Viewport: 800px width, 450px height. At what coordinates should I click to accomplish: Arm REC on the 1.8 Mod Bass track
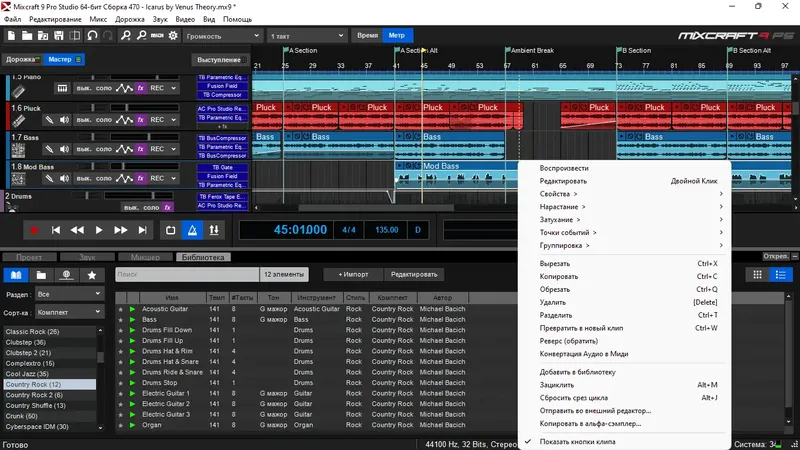(157, 179)
